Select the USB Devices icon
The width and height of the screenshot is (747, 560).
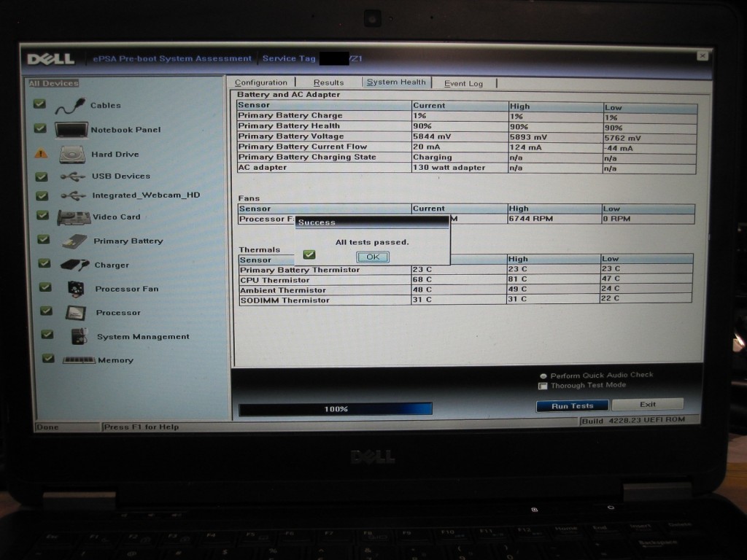72,176
